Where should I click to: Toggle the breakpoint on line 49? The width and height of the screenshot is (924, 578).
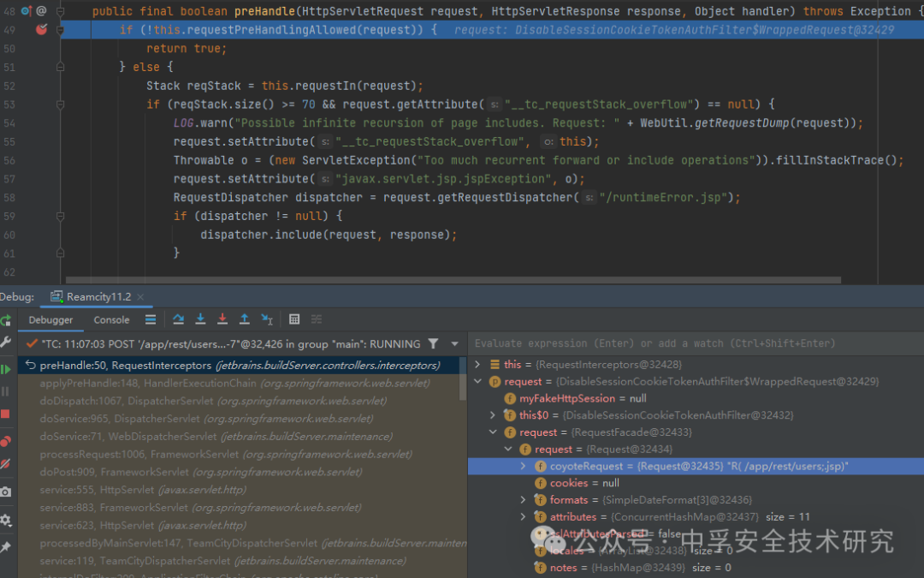tap(41, 29)
